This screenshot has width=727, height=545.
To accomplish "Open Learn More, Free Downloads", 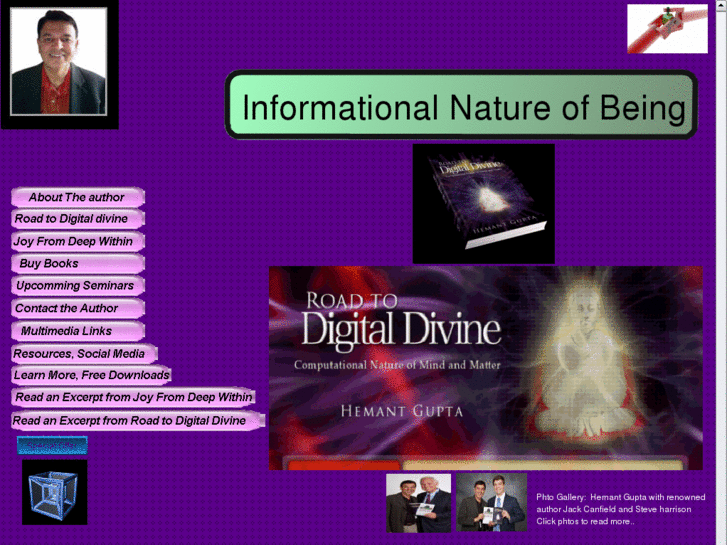I will point(91,375).
